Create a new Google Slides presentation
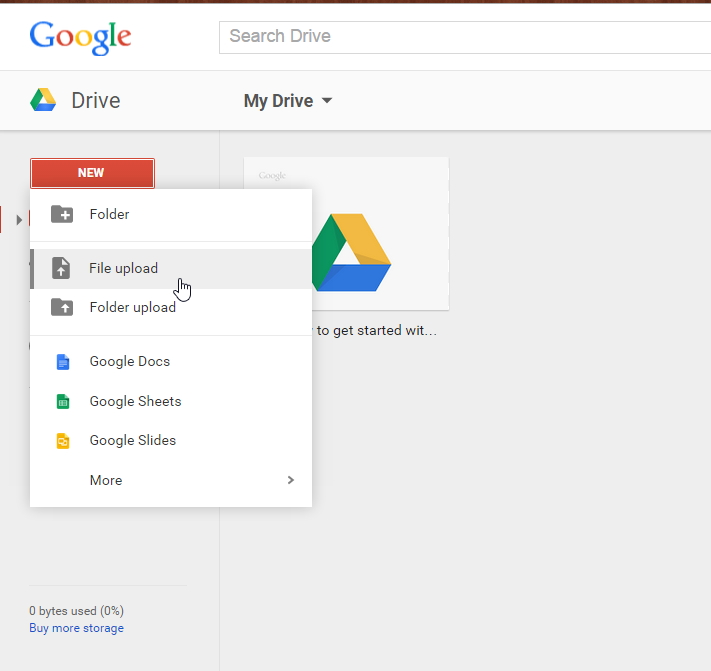The height and width of the screenshot is (671, 711). [171, 440]
